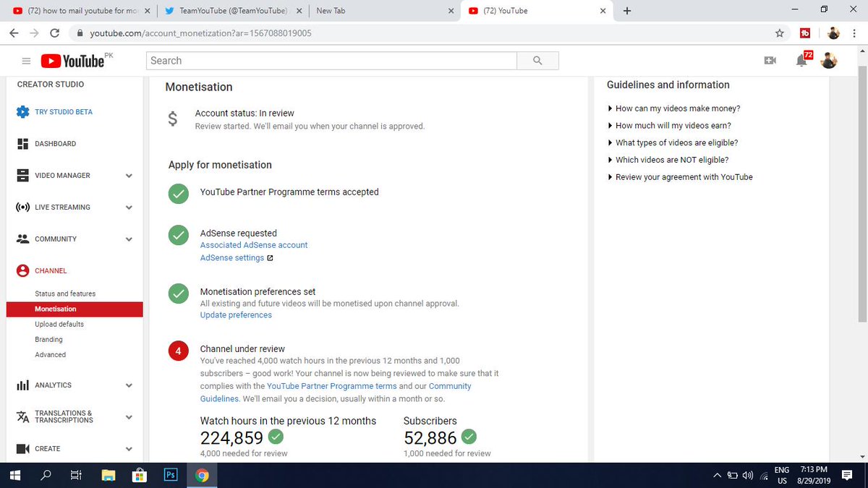Open the hamburger guide menu
868x488 pixels.
click(26, 61)
